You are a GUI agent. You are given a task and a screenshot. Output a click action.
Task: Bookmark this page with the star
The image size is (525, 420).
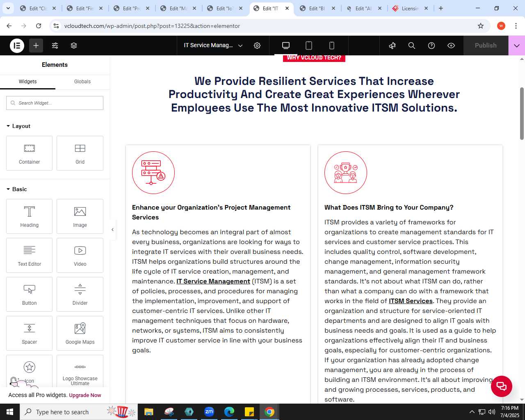pos(481,26)
